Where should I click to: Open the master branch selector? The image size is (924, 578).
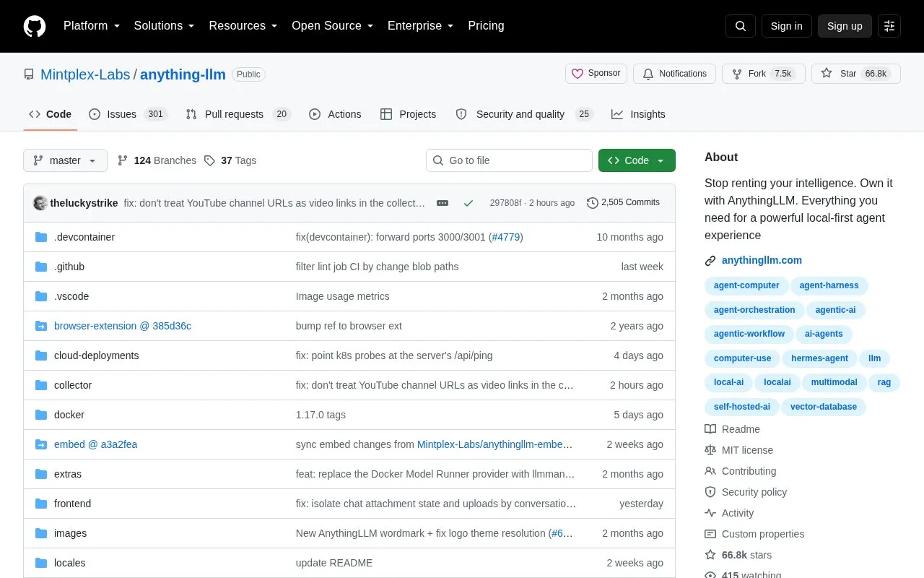coord(65,160)
